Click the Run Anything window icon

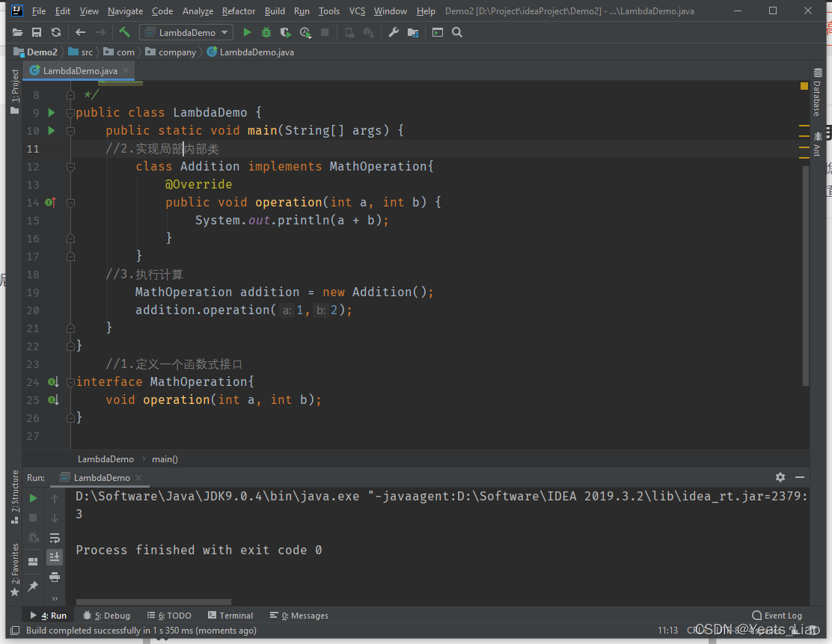click(437, 33)
